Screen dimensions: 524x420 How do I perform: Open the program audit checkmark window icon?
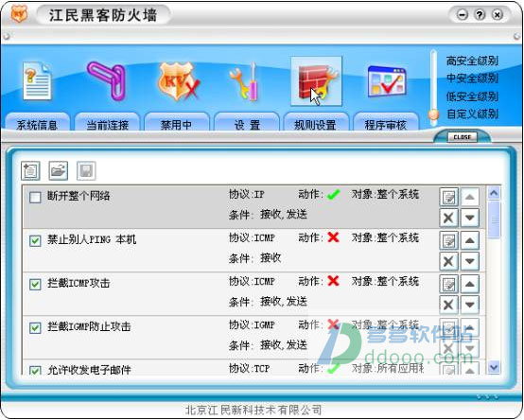click(387, 82)
